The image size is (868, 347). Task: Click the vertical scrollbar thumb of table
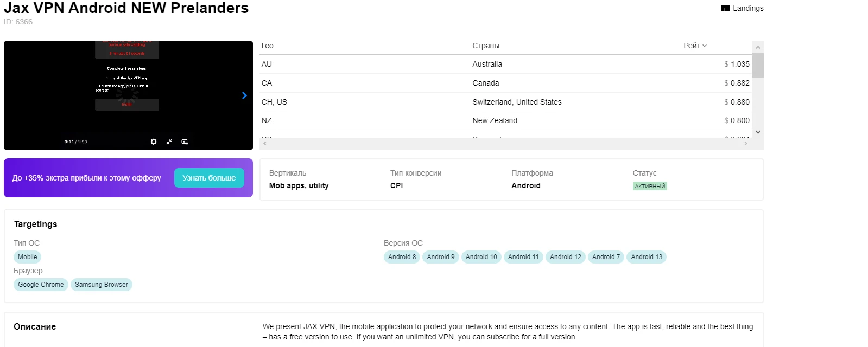click(758, 65)
